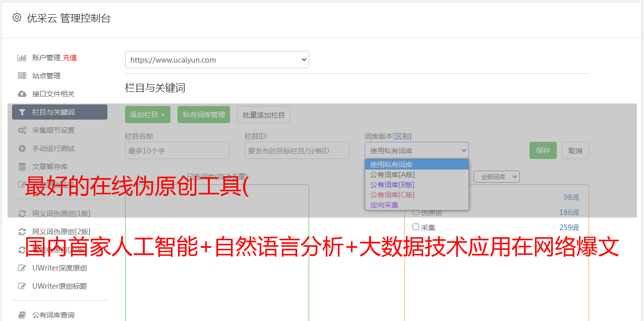The width and height of the screenshot is (644, 321).
Task: Focus the 栏目名称 input field
Action: 177,150
